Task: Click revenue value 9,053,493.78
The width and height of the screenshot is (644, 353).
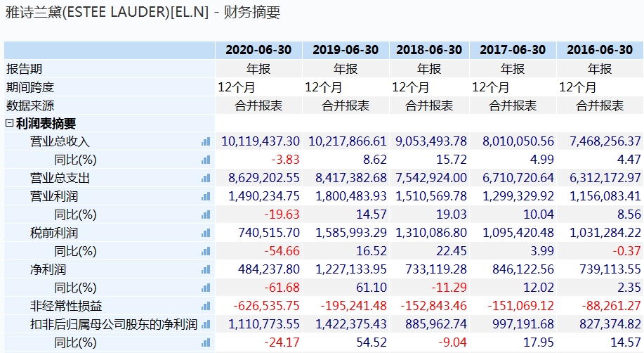Action: tap(431, 141)
